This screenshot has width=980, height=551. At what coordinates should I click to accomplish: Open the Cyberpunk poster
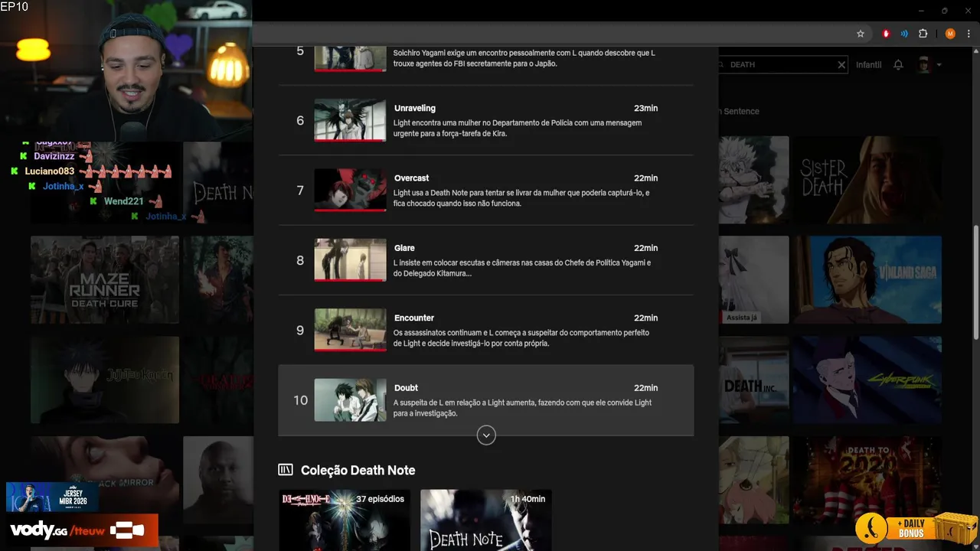867,380
